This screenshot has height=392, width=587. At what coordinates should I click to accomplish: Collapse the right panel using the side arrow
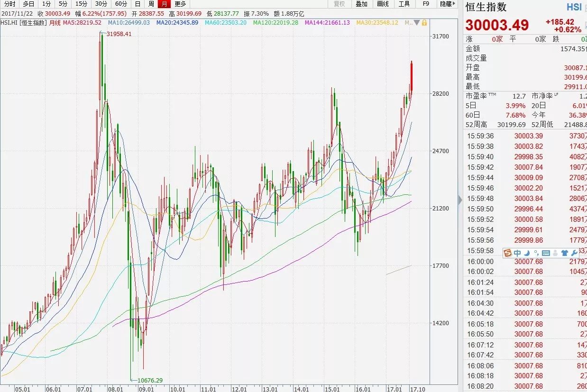[460, 200]
